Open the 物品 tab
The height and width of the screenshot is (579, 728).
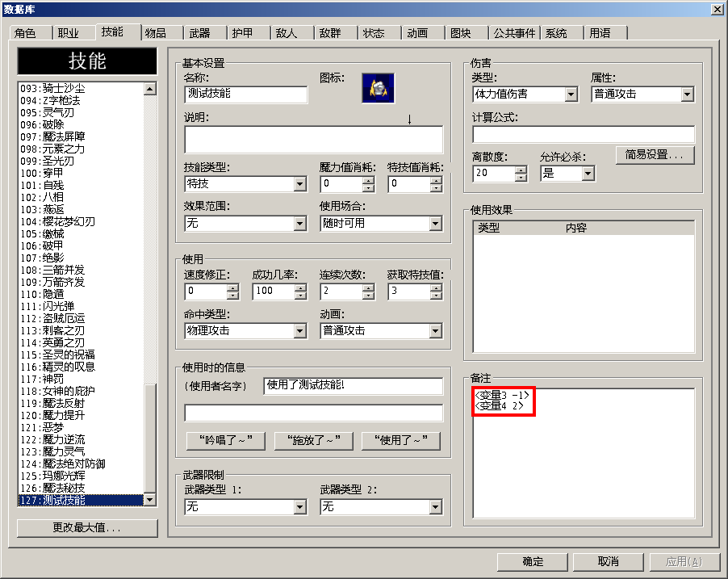point(161,33)
